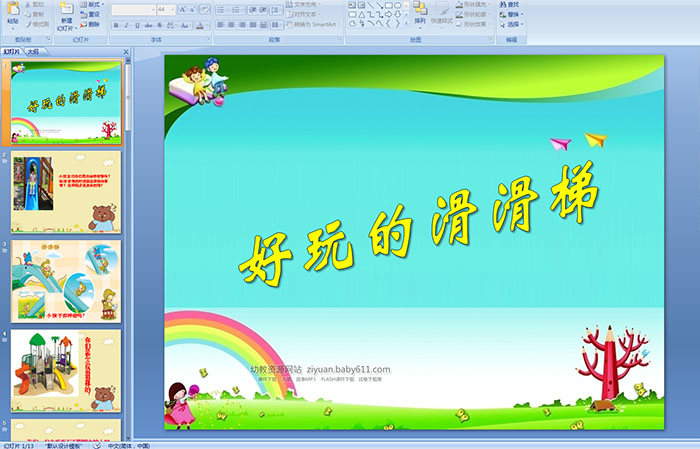The width and height of the screenshot is (700, 449).
Task: Open the Line Spacing dropdown
Action: tap(276, 10)
